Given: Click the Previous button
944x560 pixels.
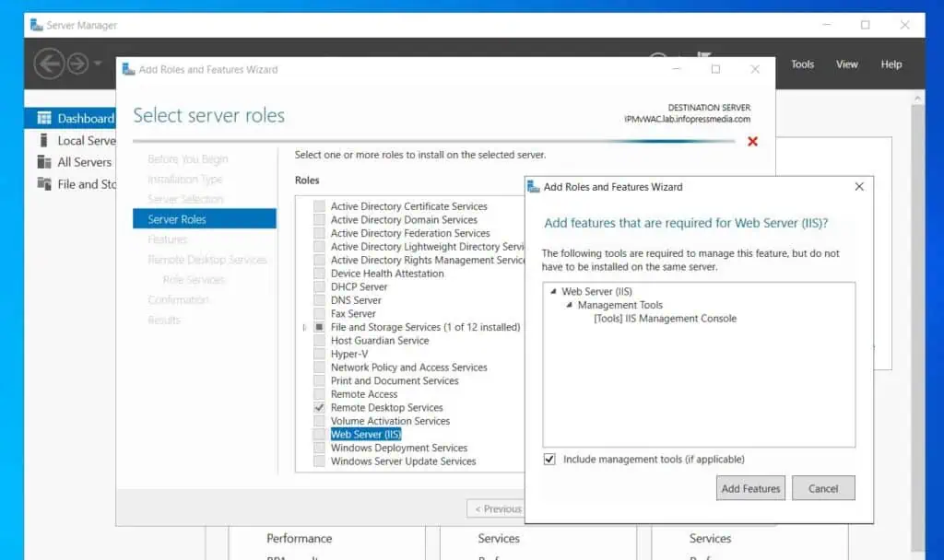Looking at the screenshot, I should tap(496, 508).
